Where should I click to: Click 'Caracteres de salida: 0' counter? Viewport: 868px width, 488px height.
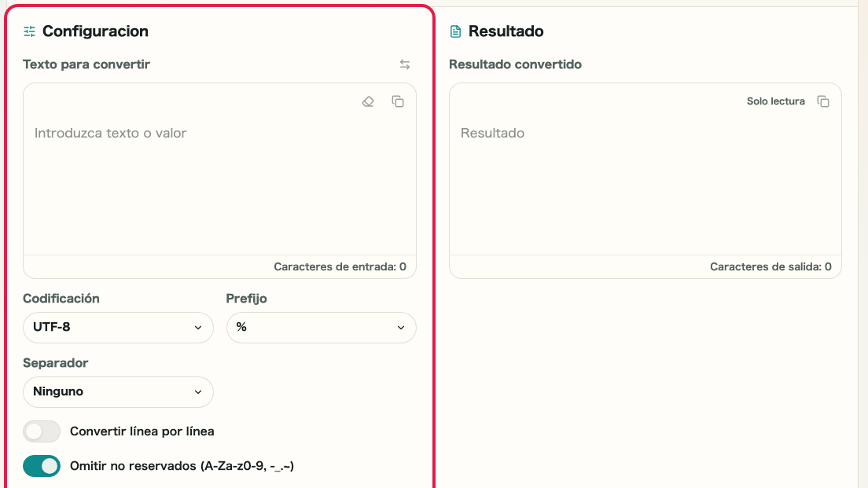pos(771,266)
